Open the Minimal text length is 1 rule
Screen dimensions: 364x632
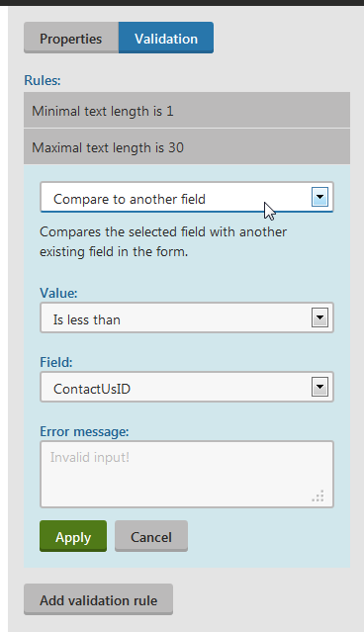coord(187,111)
